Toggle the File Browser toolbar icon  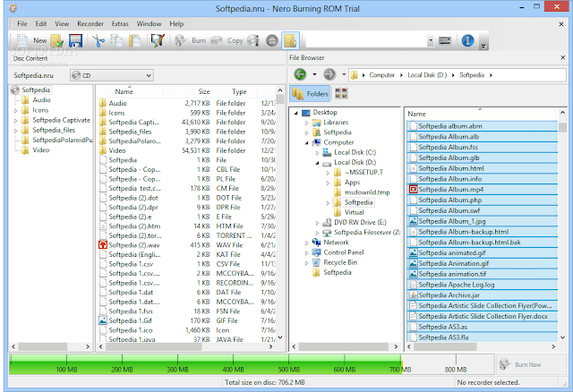290,40
